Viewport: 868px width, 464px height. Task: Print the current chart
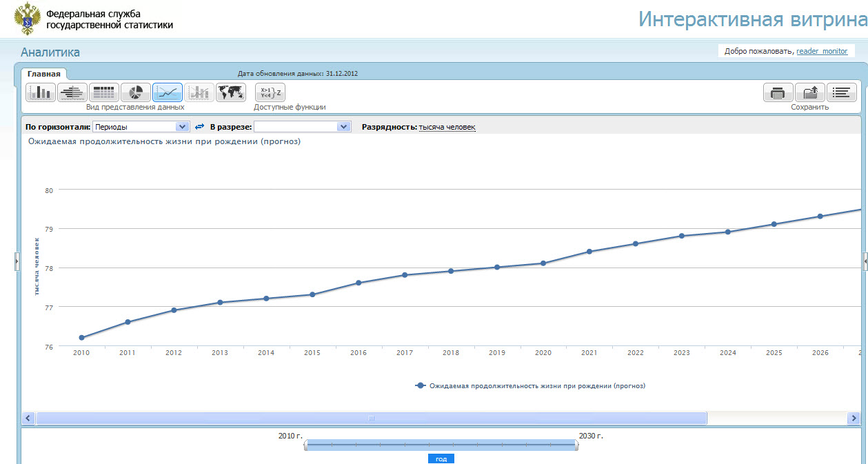778,92
